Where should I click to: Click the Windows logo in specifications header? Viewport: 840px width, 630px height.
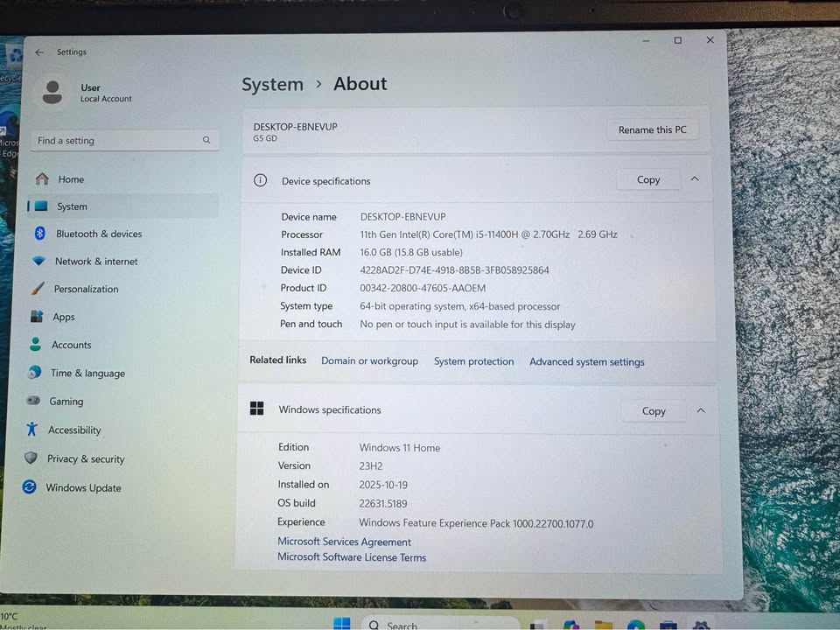point(256,409)
